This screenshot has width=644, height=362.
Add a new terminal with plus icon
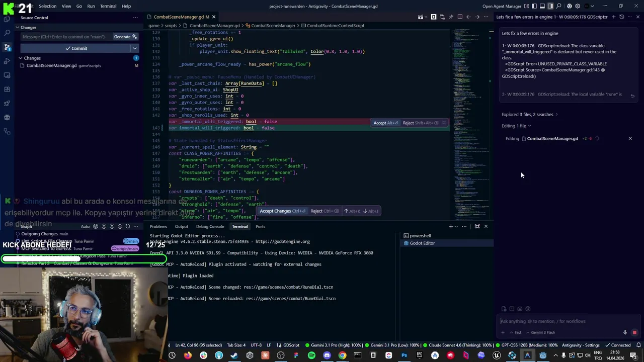tap(450, 226)
